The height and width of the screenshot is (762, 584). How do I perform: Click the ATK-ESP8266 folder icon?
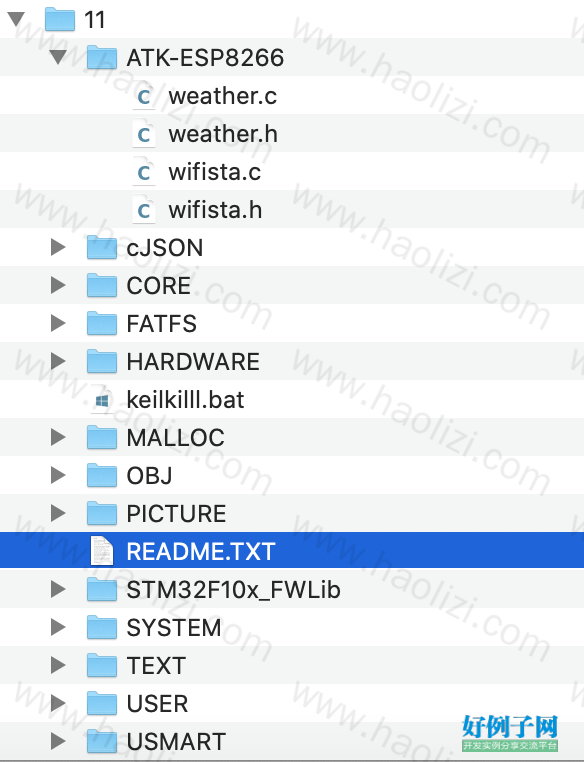tap(102, 57)
